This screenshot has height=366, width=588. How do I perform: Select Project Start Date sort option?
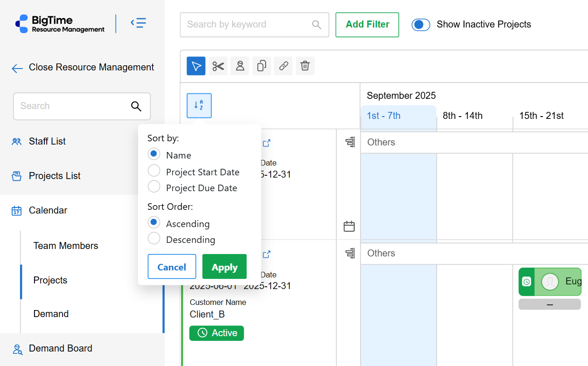click(154, 171)
